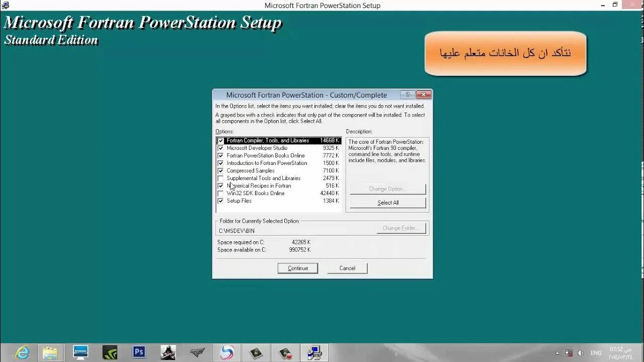Image resolution: width=644 pixels, height=362 pixels.
Task: Launch Internet Explorer from the taskbar
Action: 22,352
